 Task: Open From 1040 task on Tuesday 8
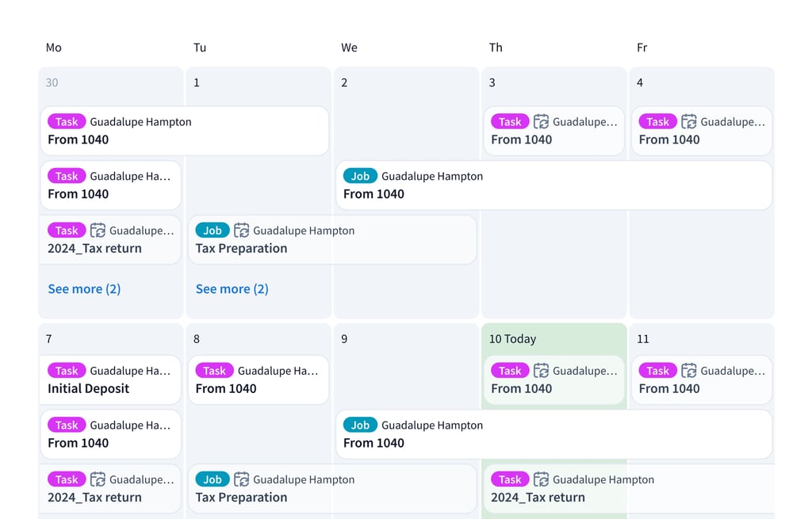(x=258, y=380)
